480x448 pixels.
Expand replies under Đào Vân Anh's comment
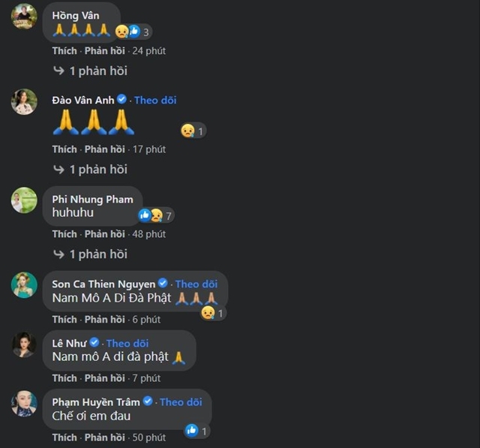90,170
